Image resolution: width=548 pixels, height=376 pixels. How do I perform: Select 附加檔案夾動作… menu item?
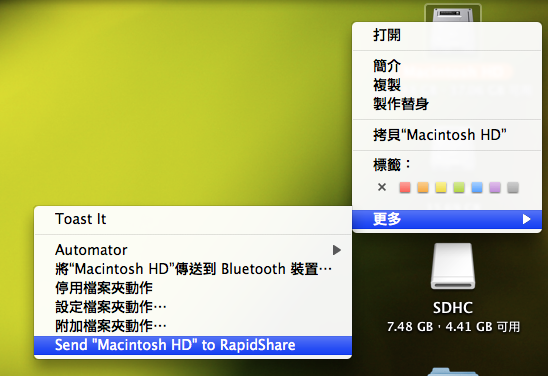[x=193, y=326]
